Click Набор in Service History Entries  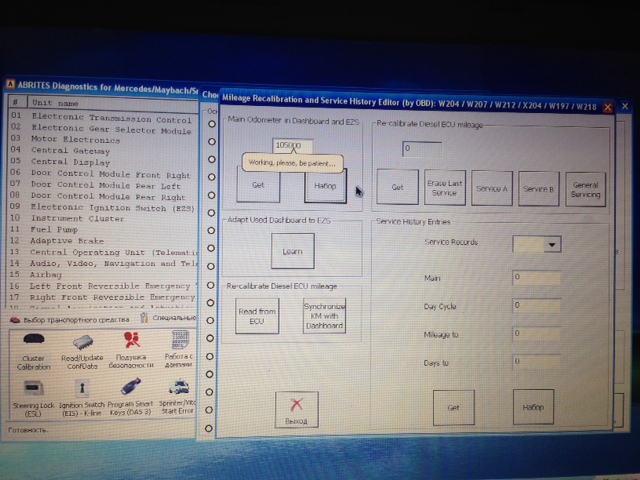pyautogui.click(x=533, y=407)
